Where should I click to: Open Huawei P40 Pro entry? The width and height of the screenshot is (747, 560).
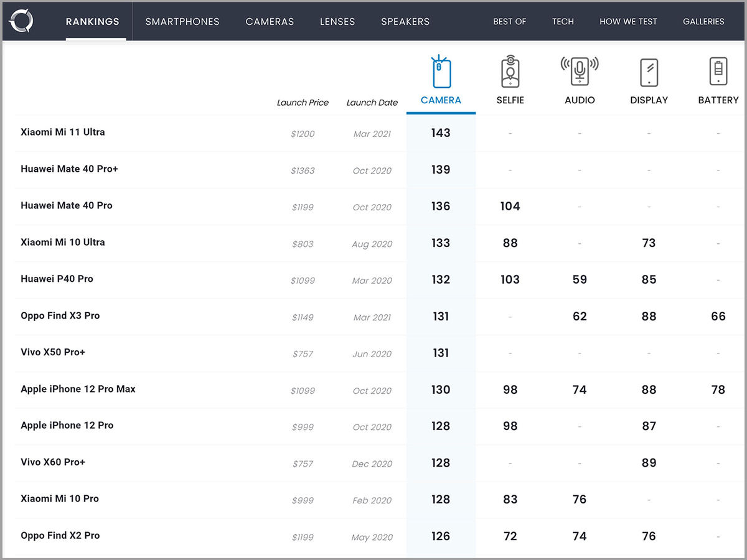coord(57,279)
